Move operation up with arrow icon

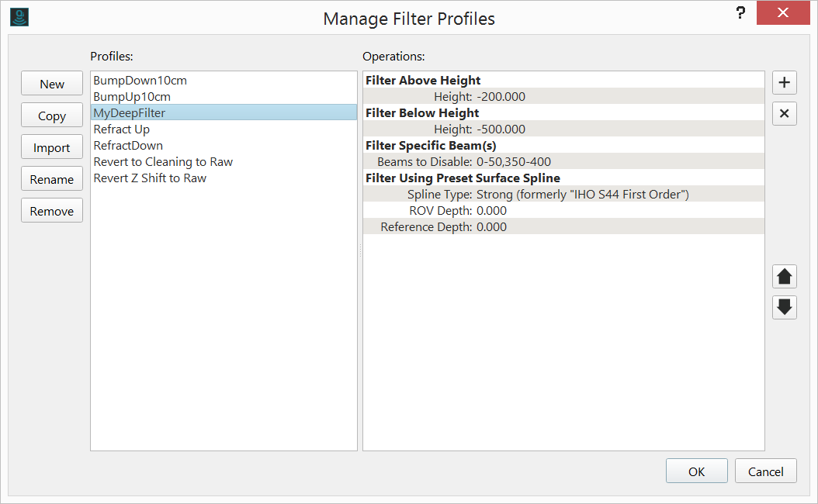pos(785,276)
